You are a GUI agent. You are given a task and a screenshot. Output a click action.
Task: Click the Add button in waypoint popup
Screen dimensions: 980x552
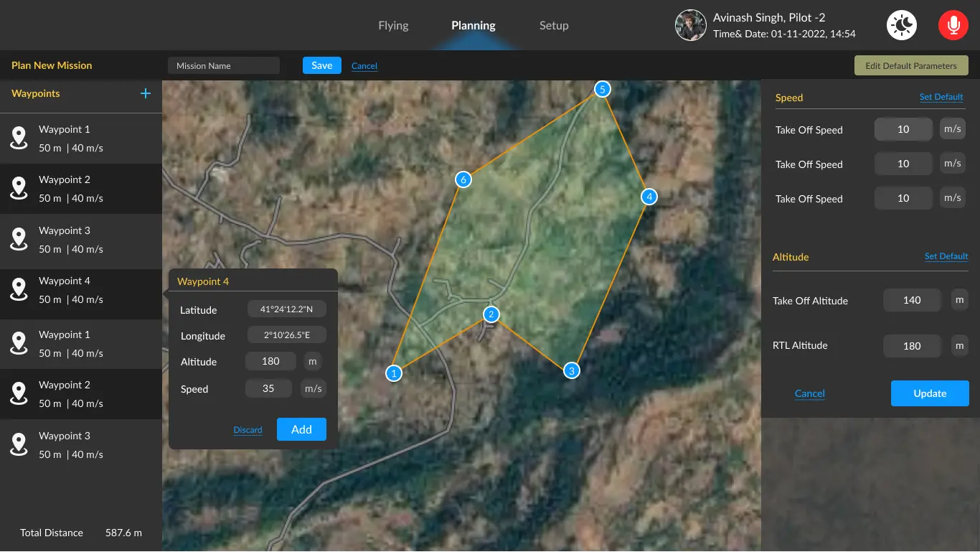click(301, 429)
